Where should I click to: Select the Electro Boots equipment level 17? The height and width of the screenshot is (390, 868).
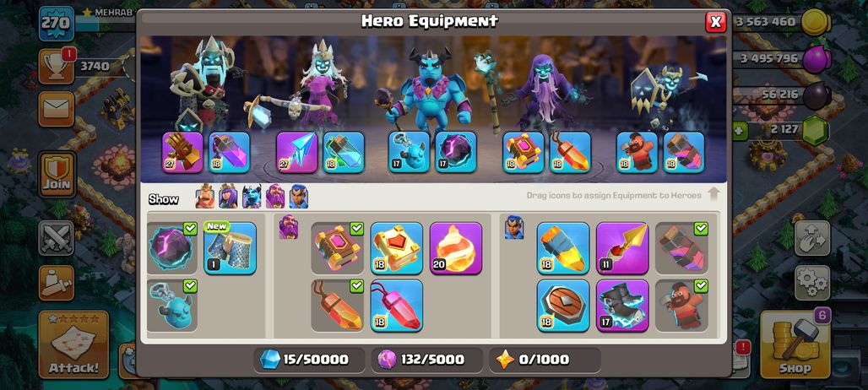tap(622, 306)
